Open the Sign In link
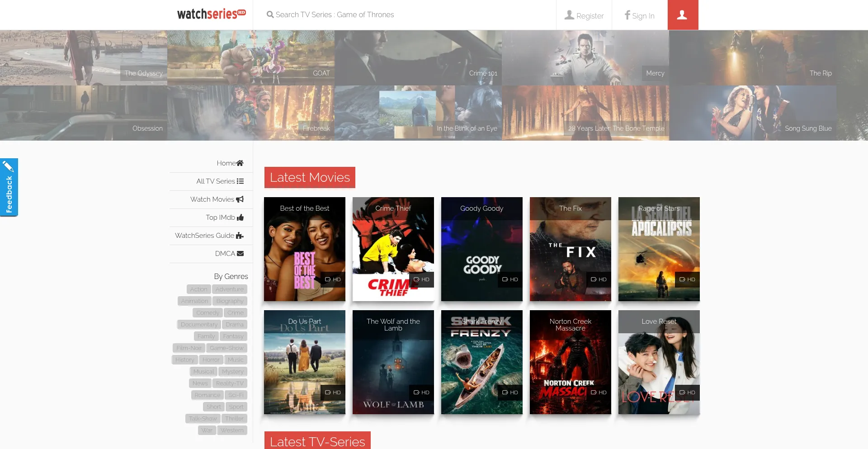This screenshot has width=868, height=449. coord(640,15)
